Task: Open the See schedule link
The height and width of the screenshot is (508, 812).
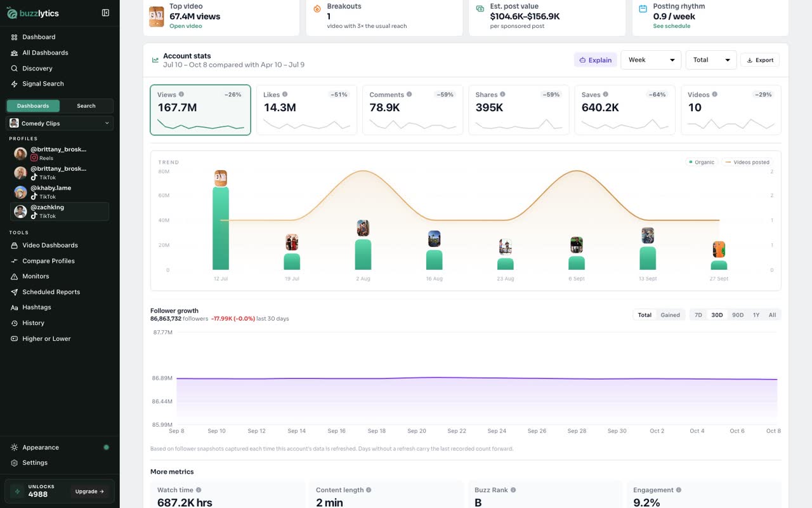Action: [672, 26]
